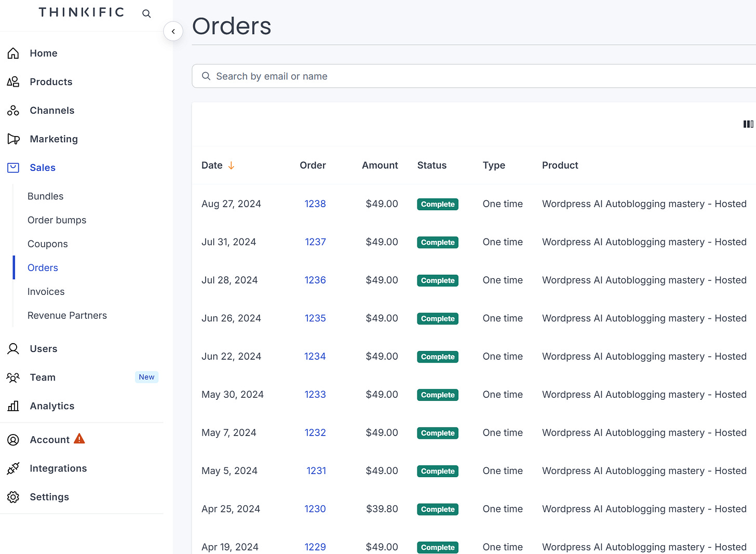Viewport: 756px width, 554px height.
Task: Click the Status column header
Action: pyautogui.click(x=432, y=165)
